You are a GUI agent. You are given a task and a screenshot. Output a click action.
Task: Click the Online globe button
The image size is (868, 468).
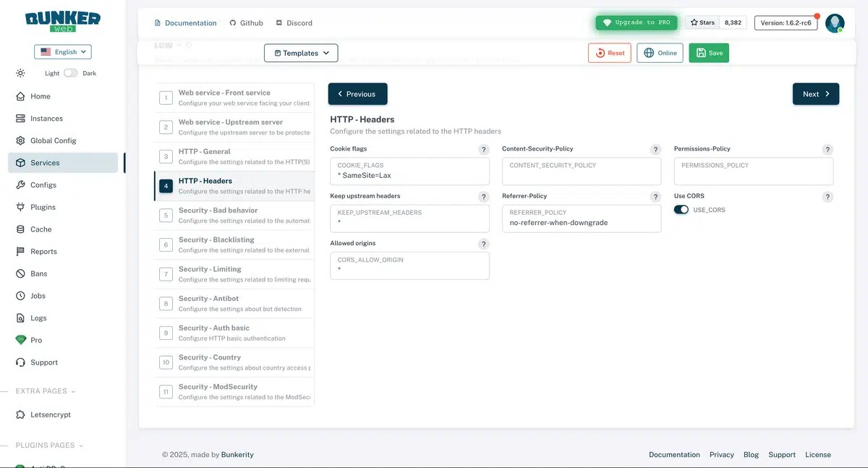coord(660,53)
